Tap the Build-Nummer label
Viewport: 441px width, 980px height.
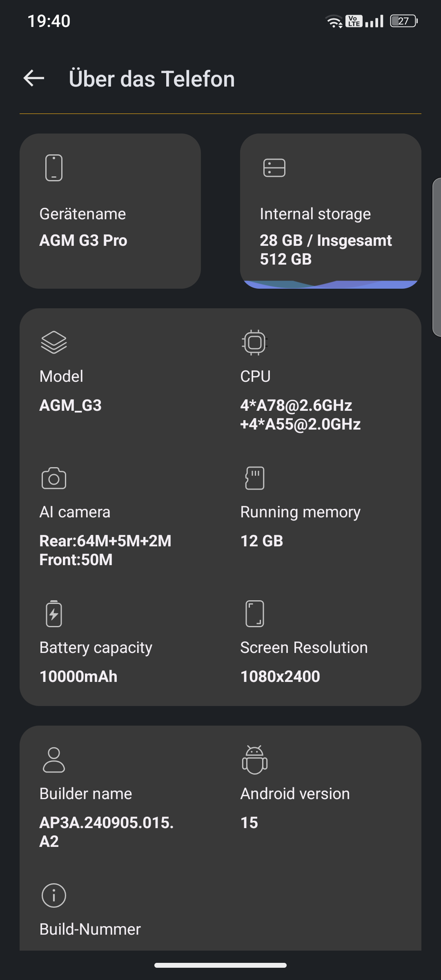[x=90, y=929]
